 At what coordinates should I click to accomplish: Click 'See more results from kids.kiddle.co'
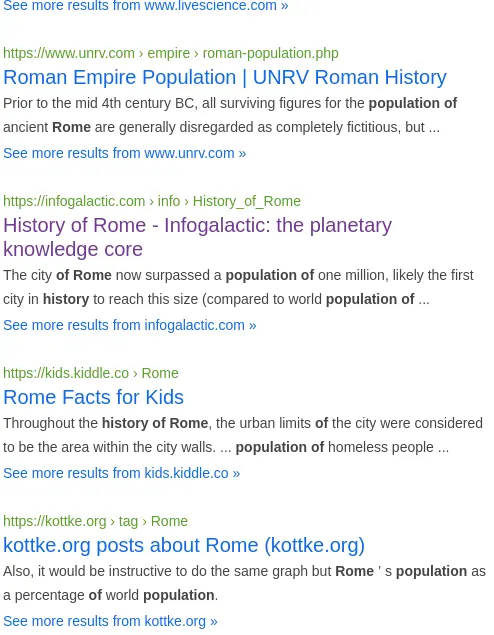(121, 473)
